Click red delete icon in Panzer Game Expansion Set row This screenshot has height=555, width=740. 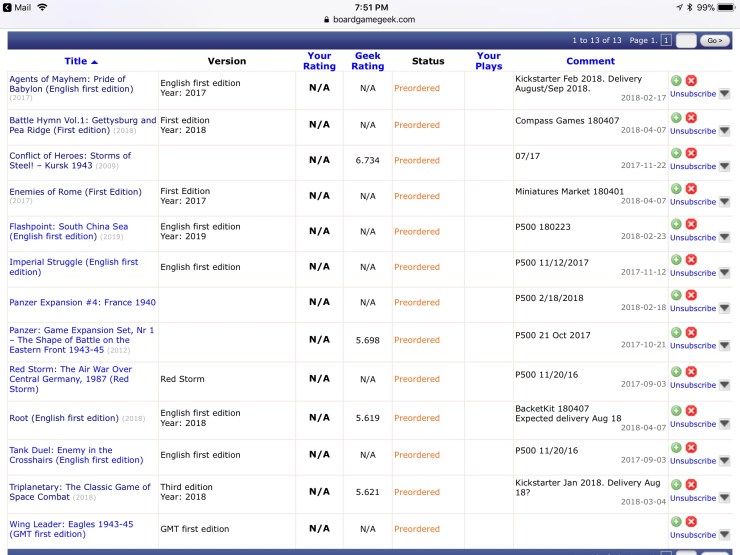tap(691, 332)
